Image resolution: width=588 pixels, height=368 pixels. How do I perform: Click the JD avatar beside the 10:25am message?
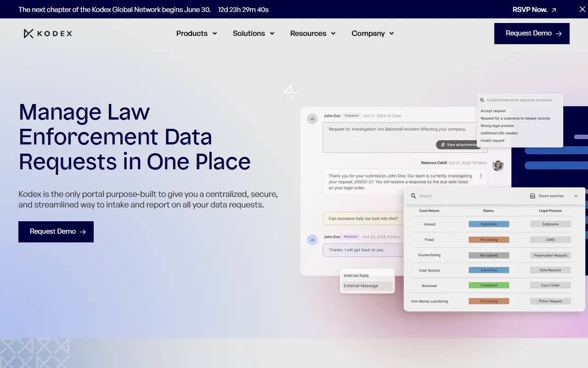coord(312,119)
